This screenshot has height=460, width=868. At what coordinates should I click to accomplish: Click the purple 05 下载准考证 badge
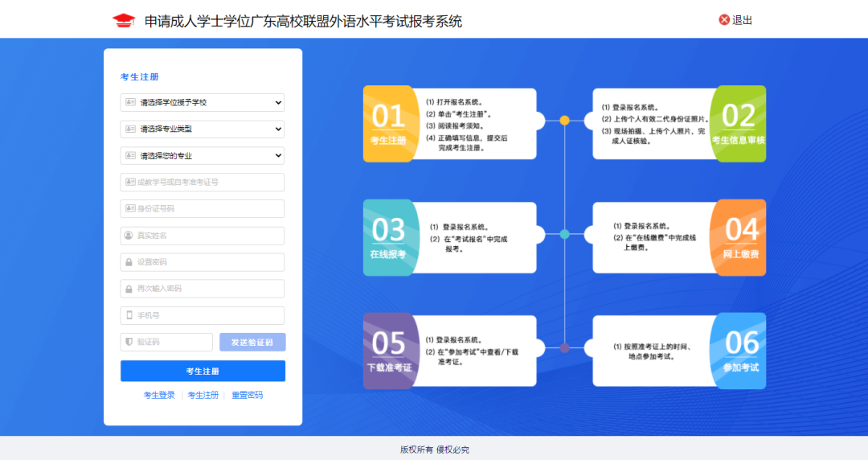[x=389, y=351]
